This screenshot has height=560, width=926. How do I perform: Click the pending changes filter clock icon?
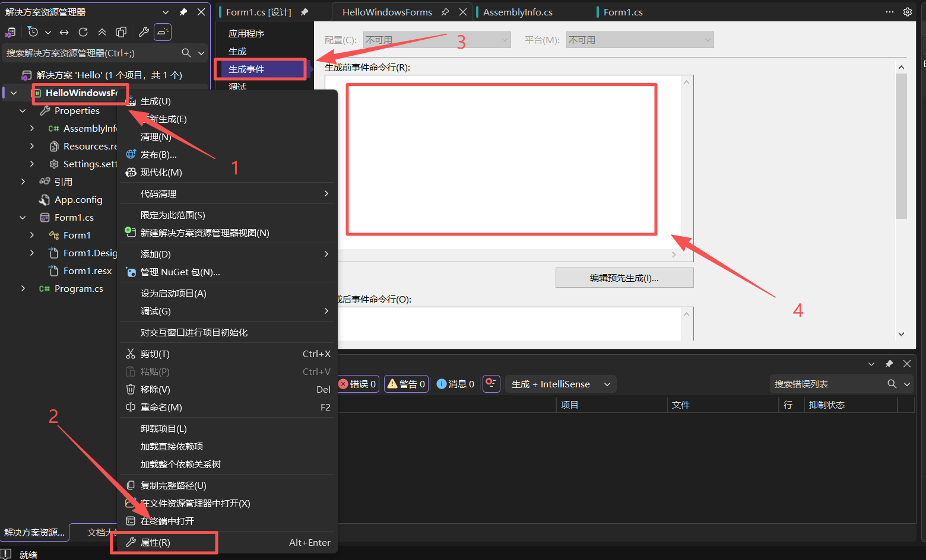coord(33,32)
